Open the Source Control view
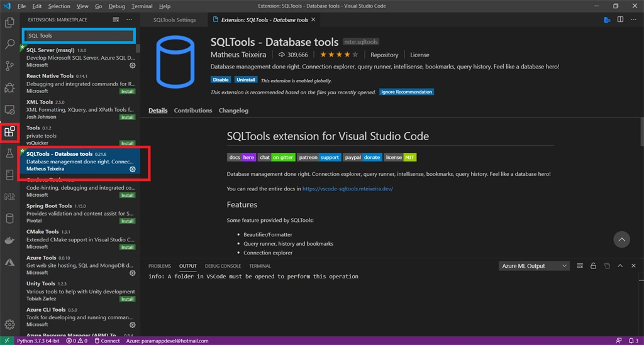This screenshot has height=345, width=644. [x=9, y=65]
